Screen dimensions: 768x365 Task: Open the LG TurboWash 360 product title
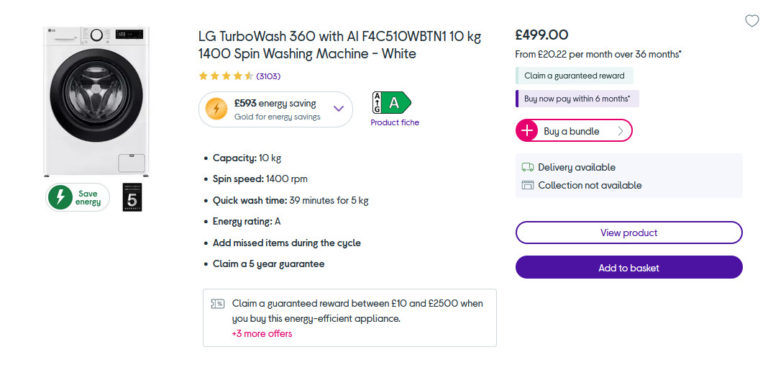[340, 45]
